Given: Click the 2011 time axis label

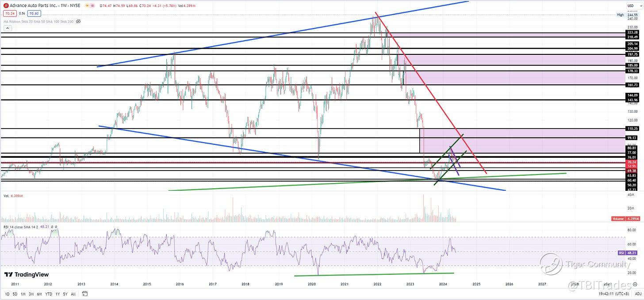Looking at the screenshot, I should 15,284.
